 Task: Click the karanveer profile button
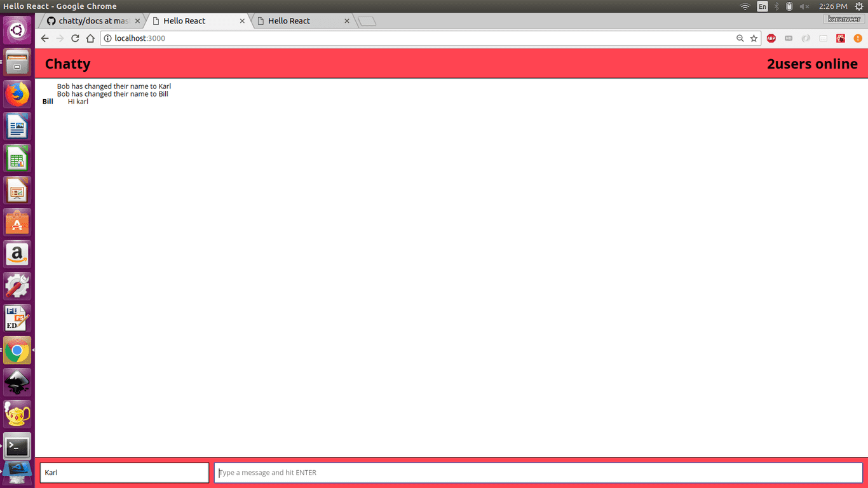[x=844, y=19]
